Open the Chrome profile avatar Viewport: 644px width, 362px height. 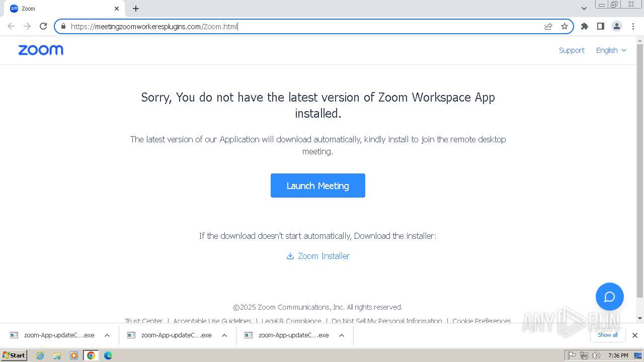[617, 26]
